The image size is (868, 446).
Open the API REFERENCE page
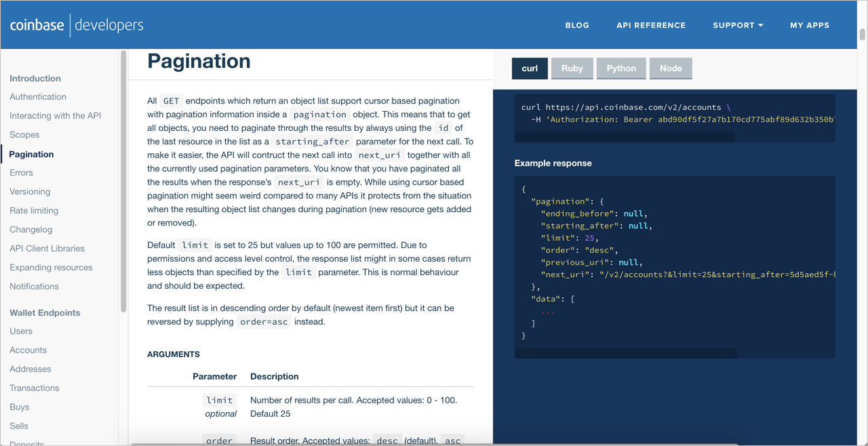pos(651,25)
